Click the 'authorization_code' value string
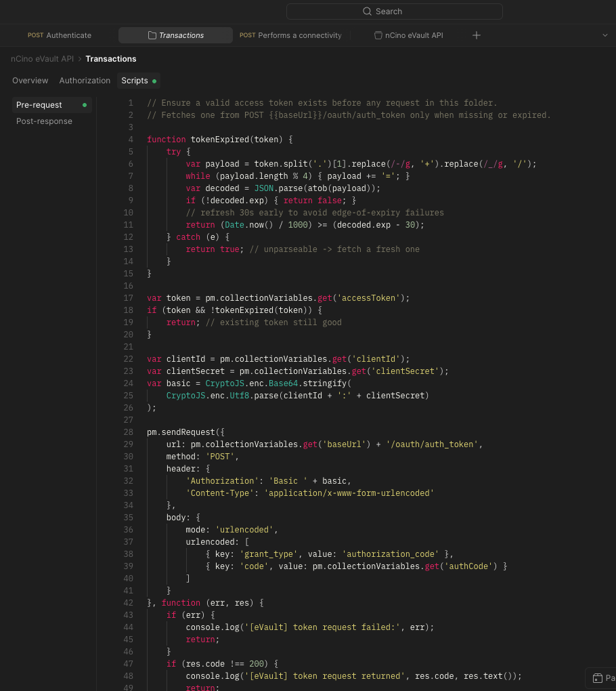616x691 pixels. pos(390,554)
